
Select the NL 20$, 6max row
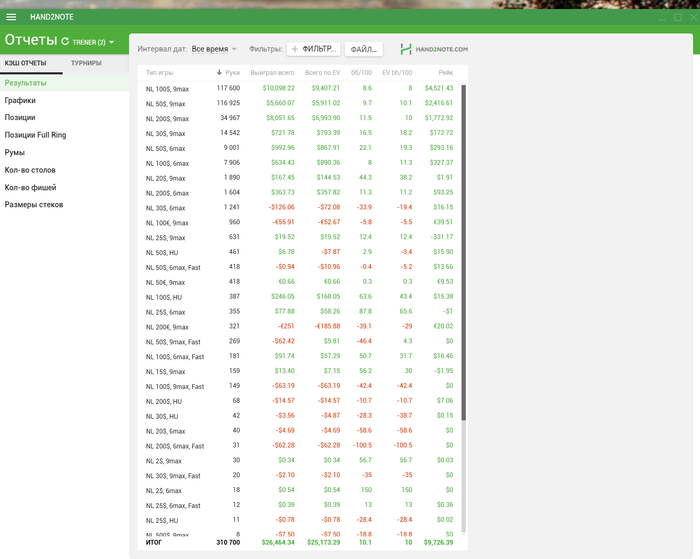coord(299,430)
